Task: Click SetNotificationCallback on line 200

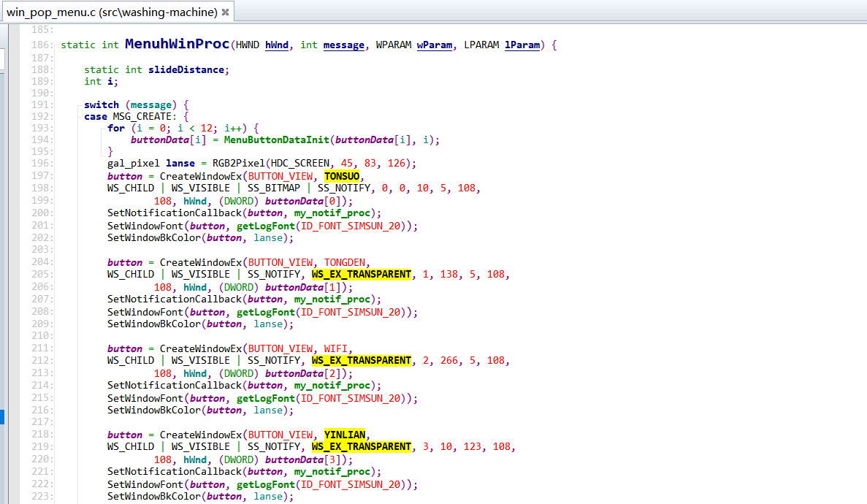Action: click(174, 213)
